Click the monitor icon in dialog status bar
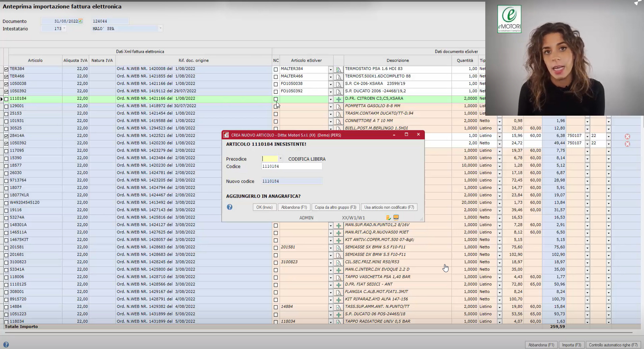The image size is (644, 349). point(396,217)
